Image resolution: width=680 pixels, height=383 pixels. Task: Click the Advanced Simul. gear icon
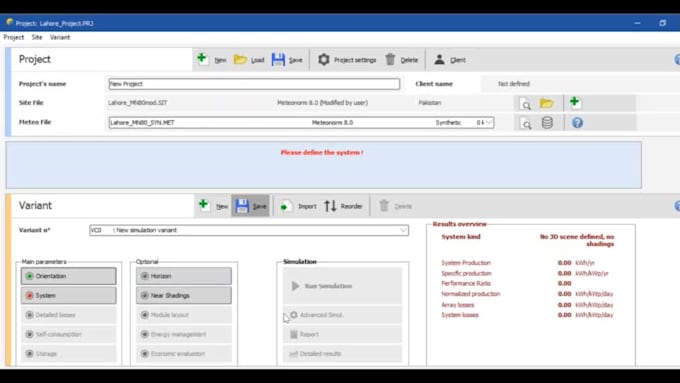click(294, 315)
